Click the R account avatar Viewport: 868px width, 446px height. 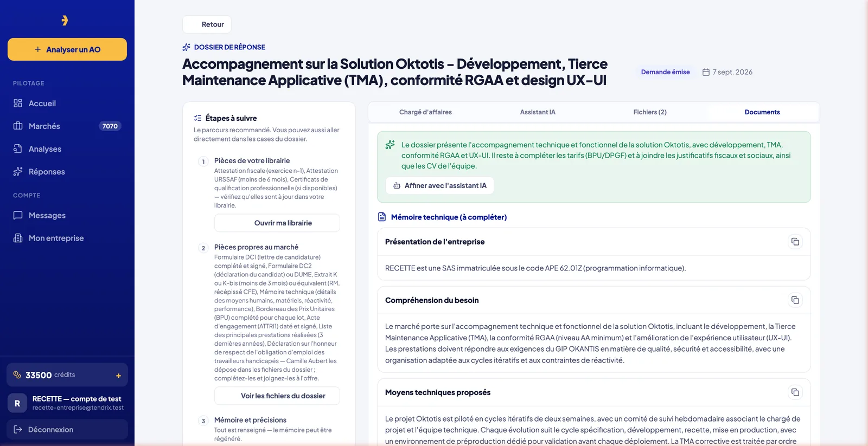click(x=17, y=403)
